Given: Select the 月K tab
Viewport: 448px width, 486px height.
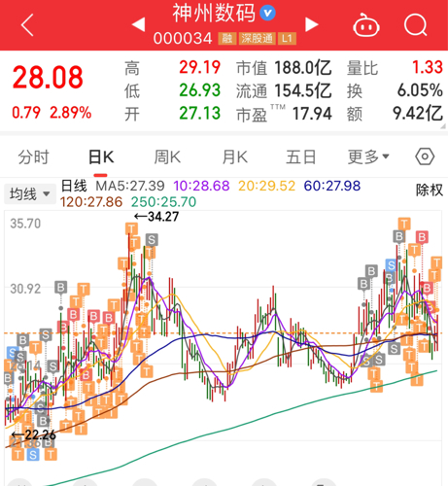Looking at the screenshot, I should [235, 157].
